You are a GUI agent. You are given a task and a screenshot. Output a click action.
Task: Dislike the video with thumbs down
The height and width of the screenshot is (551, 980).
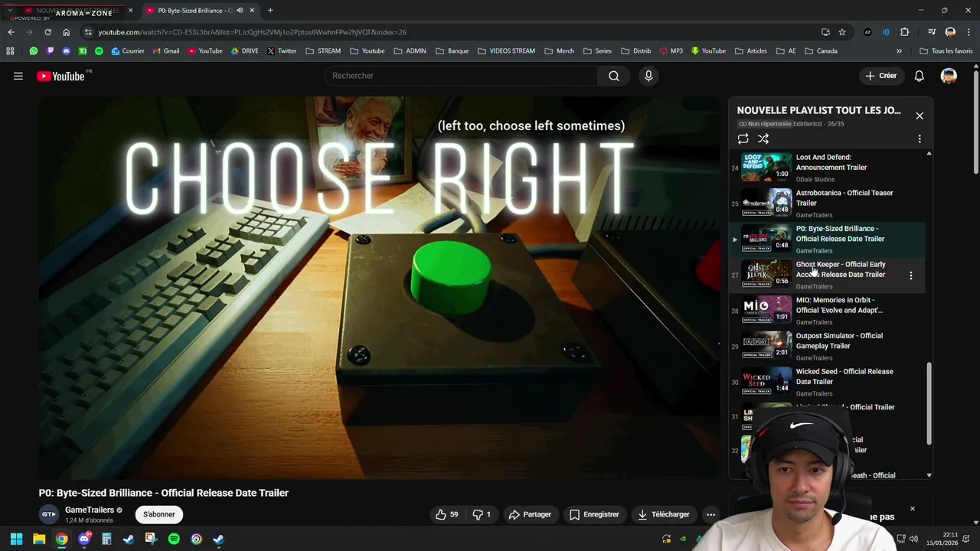(x=482, y=514)
